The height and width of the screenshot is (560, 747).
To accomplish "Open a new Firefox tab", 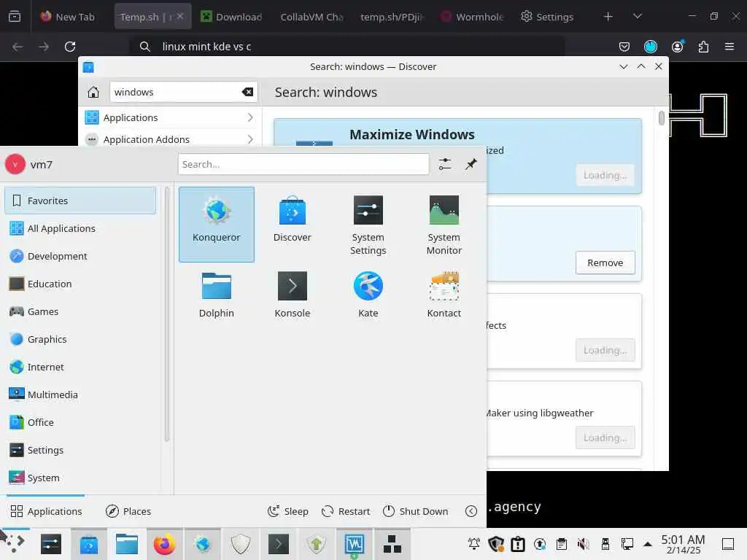I will pyautogui.click(x=608, y=17).
